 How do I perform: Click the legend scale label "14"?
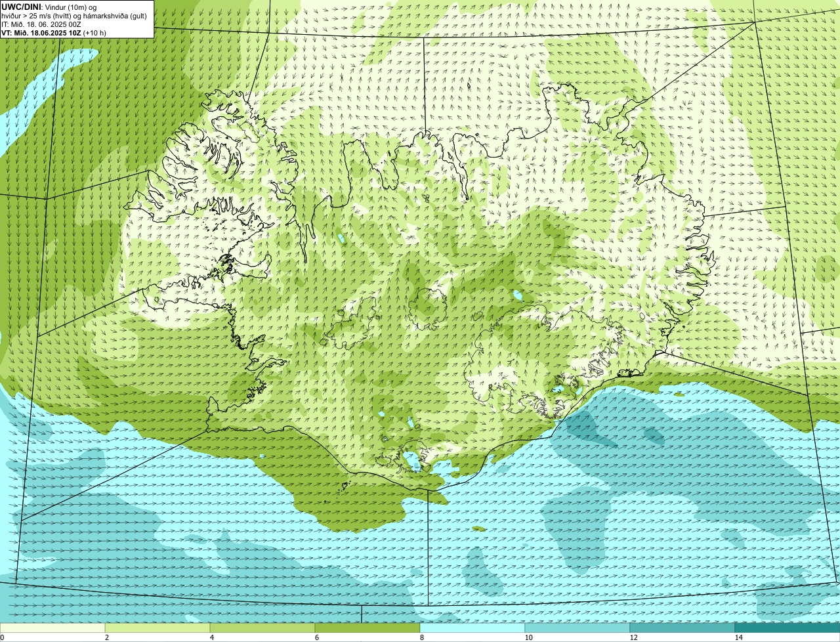pyautogui.click(x=738, y=637)
